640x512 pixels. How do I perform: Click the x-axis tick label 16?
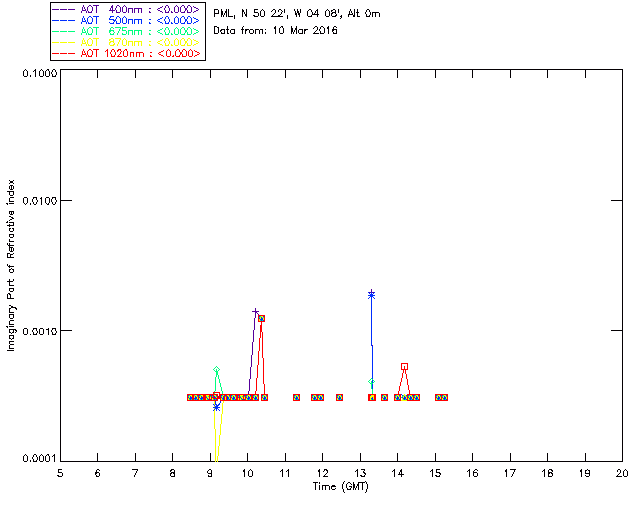(x=473, y=473)
